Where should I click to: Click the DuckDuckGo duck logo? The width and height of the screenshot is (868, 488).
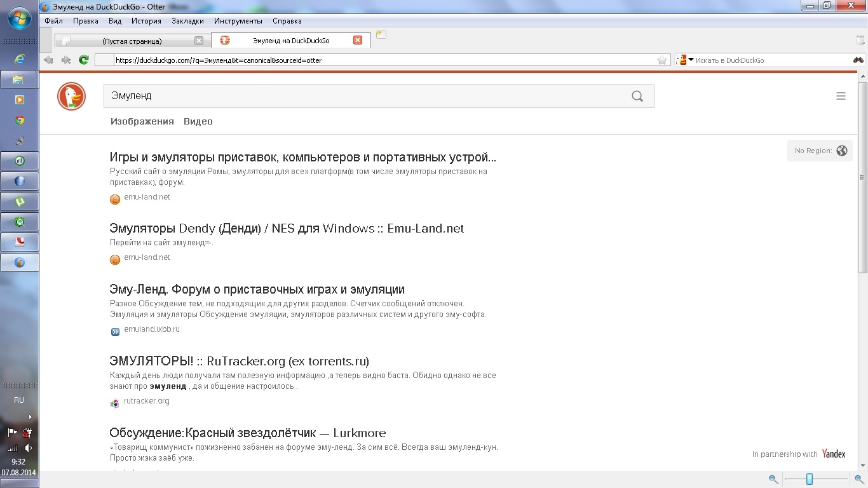click(71, 97)
